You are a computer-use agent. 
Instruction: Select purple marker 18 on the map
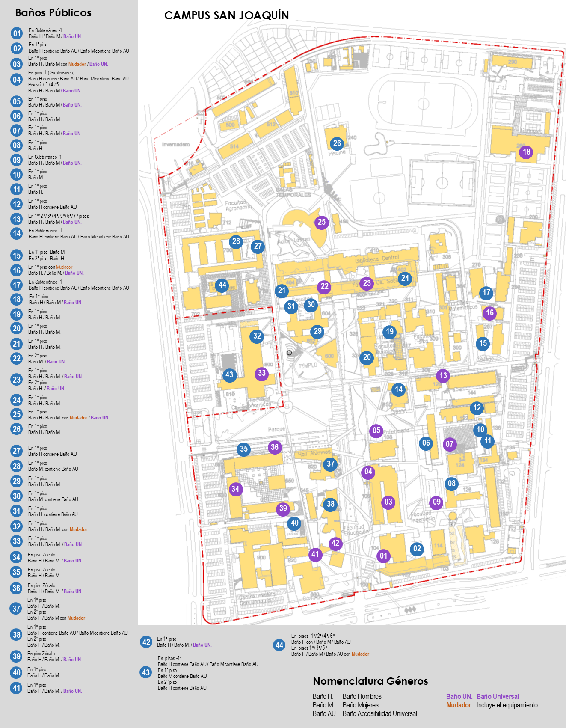click(526, 152)
